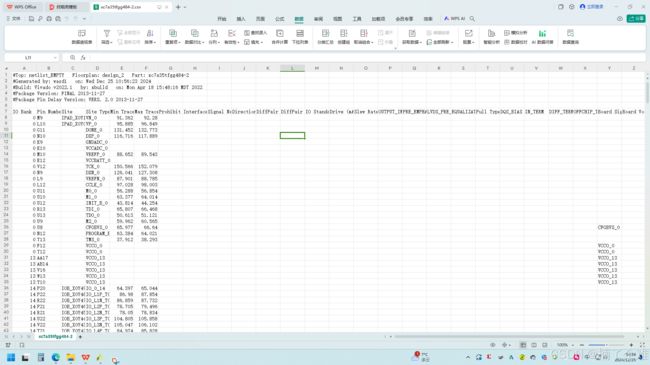Click the Dropdown List (下拉列表) icon
Viewport: 650px width, 365px height.
click(x=300, y=34)
